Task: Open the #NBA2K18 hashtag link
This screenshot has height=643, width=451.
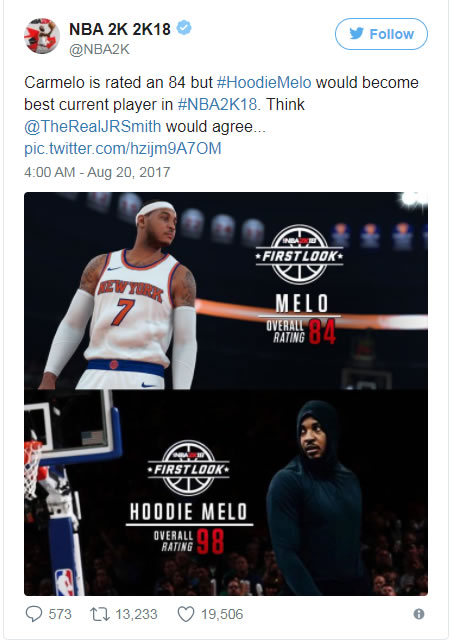Action: tap(218, 104)
